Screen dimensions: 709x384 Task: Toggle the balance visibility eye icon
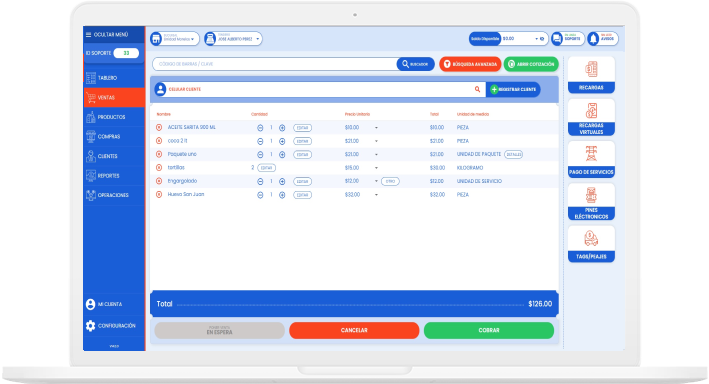tap(542, 39)
